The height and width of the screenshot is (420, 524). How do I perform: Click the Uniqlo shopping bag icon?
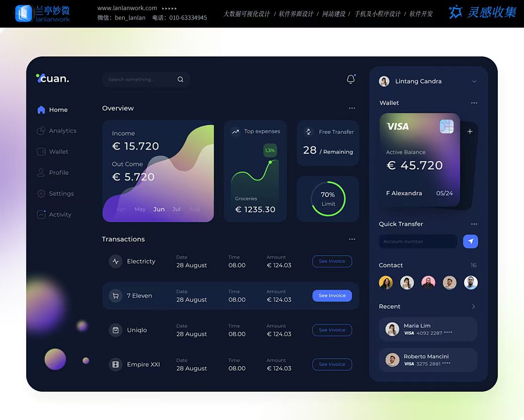tap(115, 330)
